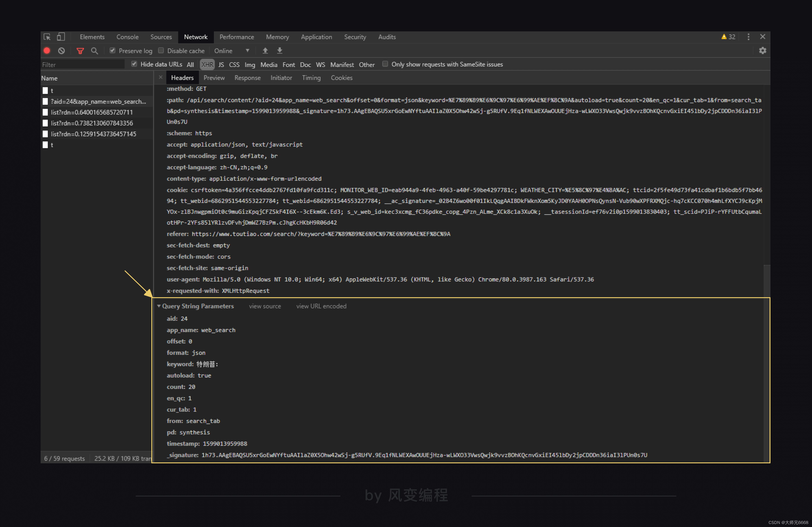The height and width of the screenshot is (527, 812).
Task: Enable SameSite issues only checkbox
Action: (x=385, y=64)
